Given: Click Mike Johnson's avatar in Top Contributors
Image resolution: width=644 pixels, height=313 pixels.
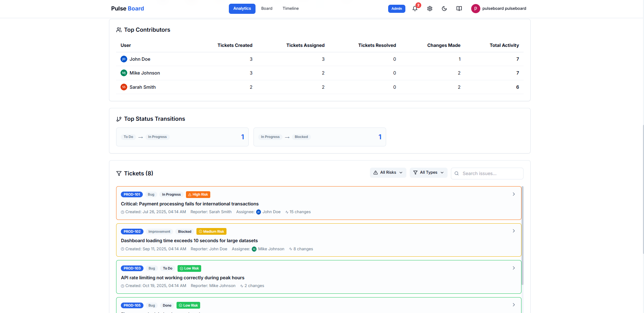Looking at the screenshot, I should pos(124,73).
